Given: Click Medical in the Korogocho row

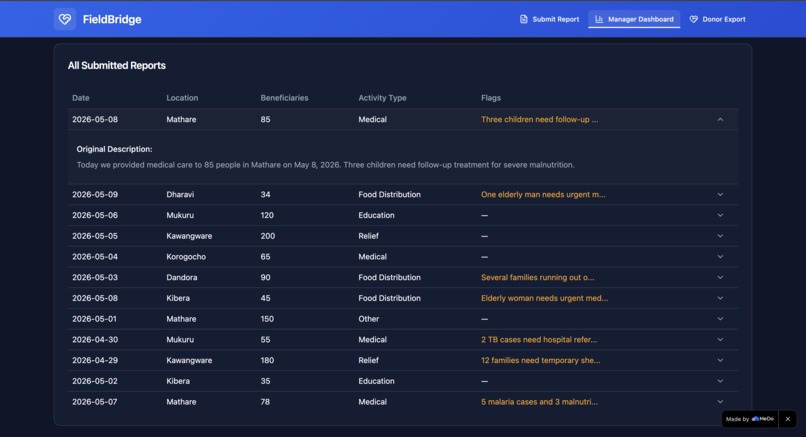Looking at the screenshot, I should click(373, 257).
